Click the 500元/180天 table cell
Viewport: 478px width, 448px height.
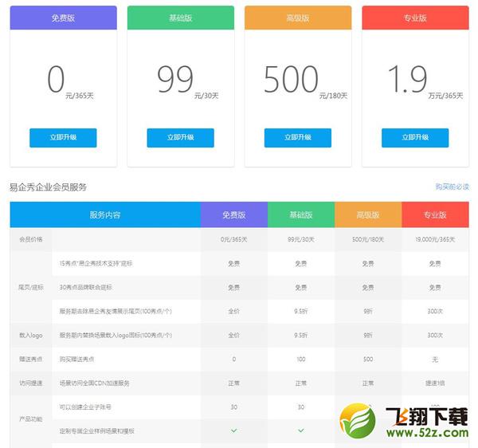point(368,239)
